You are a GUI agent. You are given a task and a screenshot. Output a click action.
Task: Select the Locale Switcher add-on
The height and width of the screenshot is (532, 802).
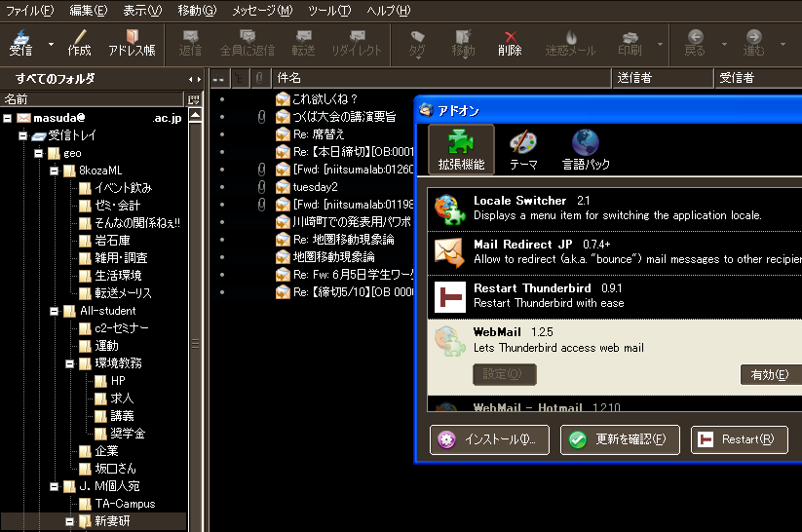615,209
